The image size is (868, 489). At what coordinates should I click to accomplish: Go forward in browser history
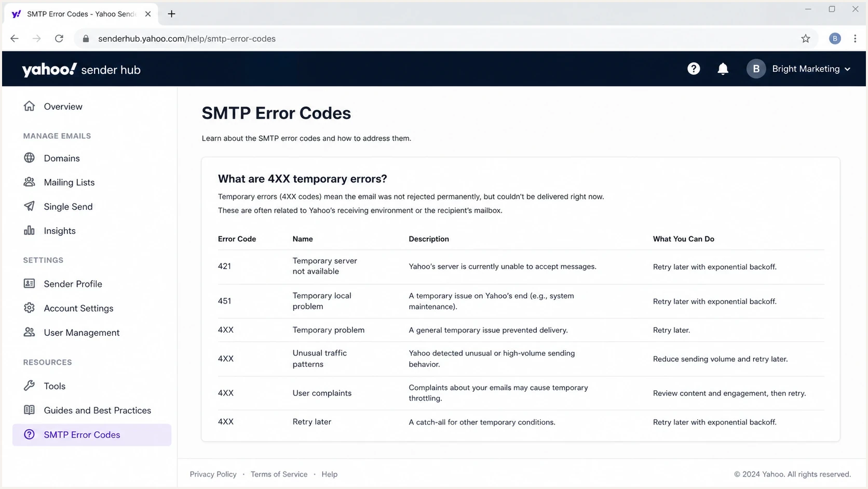coord(36,38)
